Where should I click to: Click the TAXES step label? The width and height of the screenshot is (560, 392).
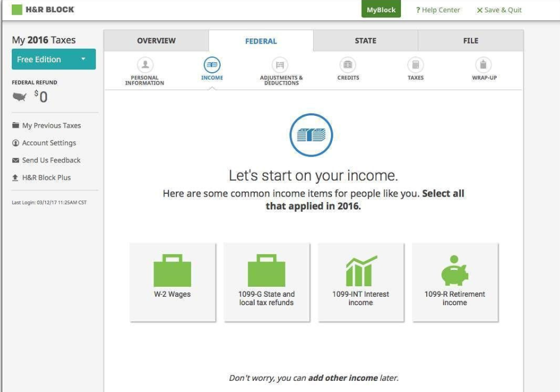pyautogui.click(x=416, y=78)
